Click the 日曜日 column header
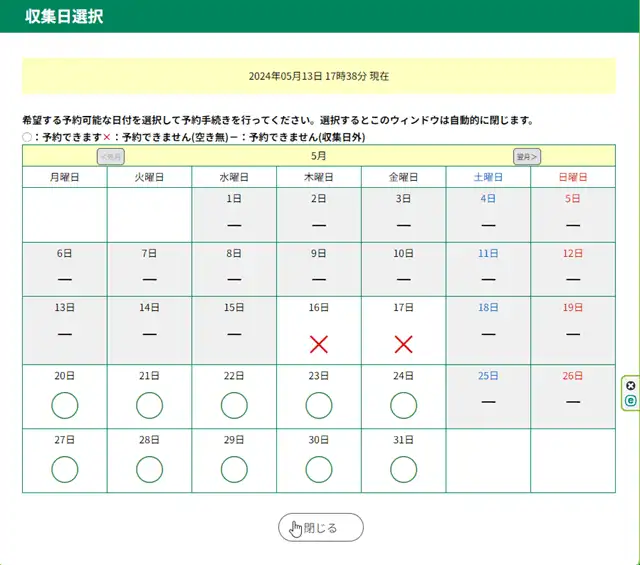640x565 pixels. 573,177
